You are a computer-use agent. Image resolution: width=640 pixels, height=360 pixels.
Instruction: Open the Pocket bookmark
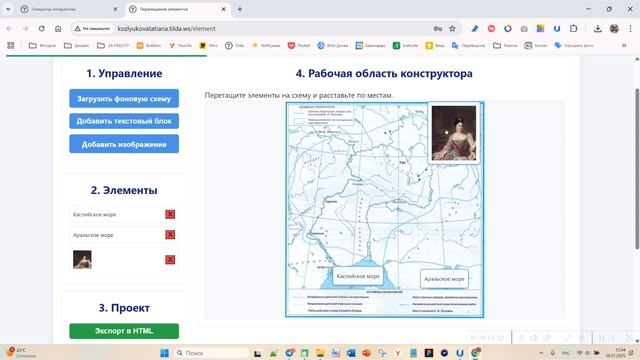tap(299, 45)
